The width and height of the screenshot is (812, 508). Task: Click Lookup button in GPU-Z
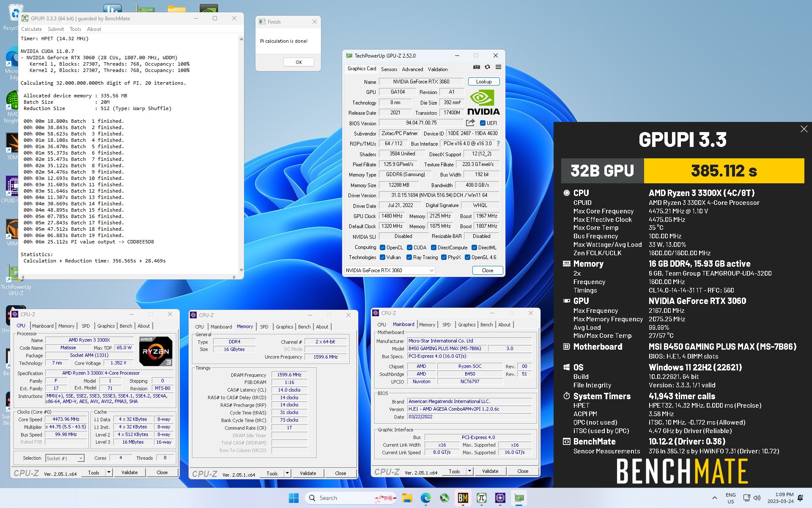[484, 82]
